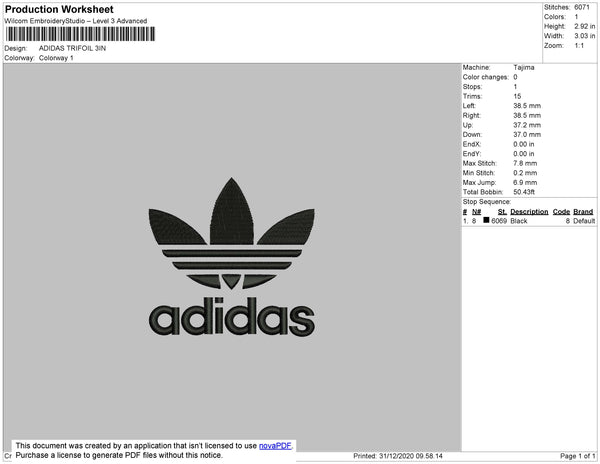Viewport: 600px width, 464px height.
Task: Click the 'Purchase a license' notice line
Action: [119, 455]
